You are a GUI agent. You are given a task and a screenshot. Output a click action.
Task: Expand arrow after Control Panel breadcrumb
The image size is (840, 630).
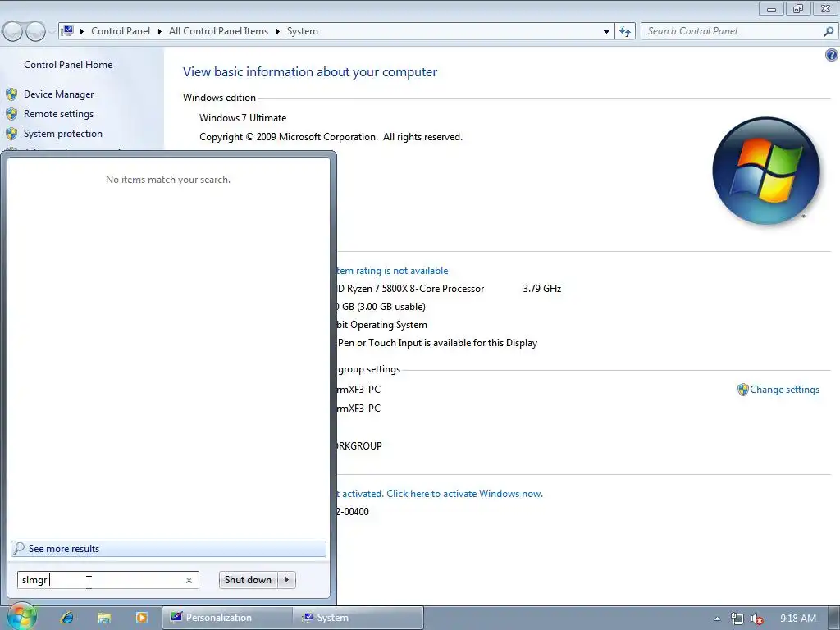160,31
